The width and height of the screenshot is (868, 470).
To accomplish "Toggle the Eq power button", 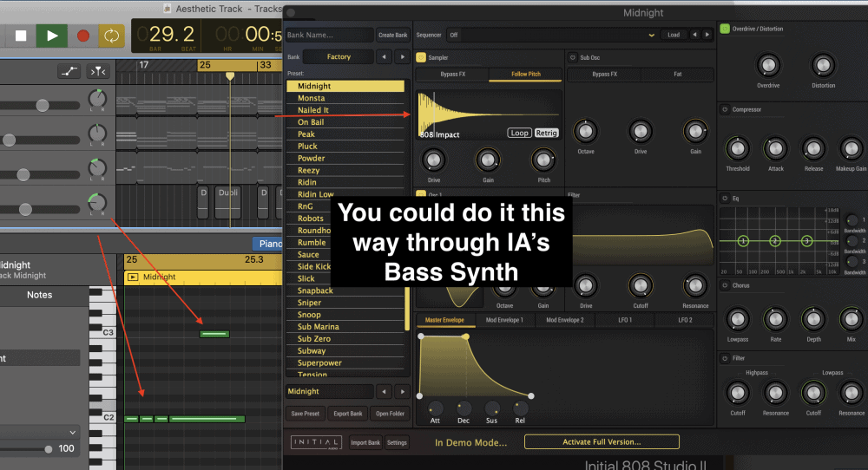I will (x=725, y=198).
